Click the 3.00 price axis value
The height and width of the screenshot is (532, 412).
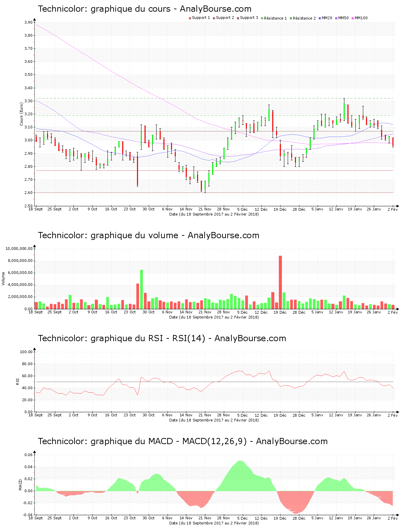28,140
